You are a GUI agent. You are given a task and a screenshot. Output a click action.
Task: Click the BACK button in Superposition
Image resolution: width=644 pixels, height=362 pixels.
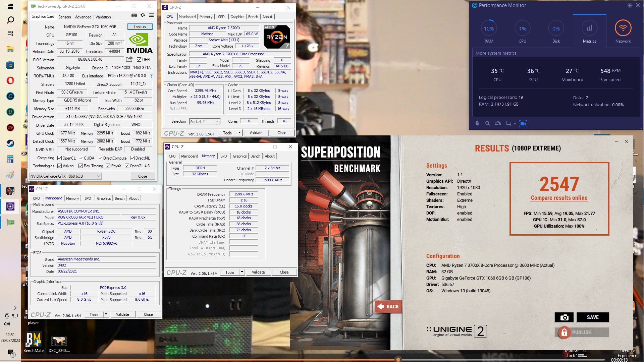pyautogui.click(x=388, y=306)
